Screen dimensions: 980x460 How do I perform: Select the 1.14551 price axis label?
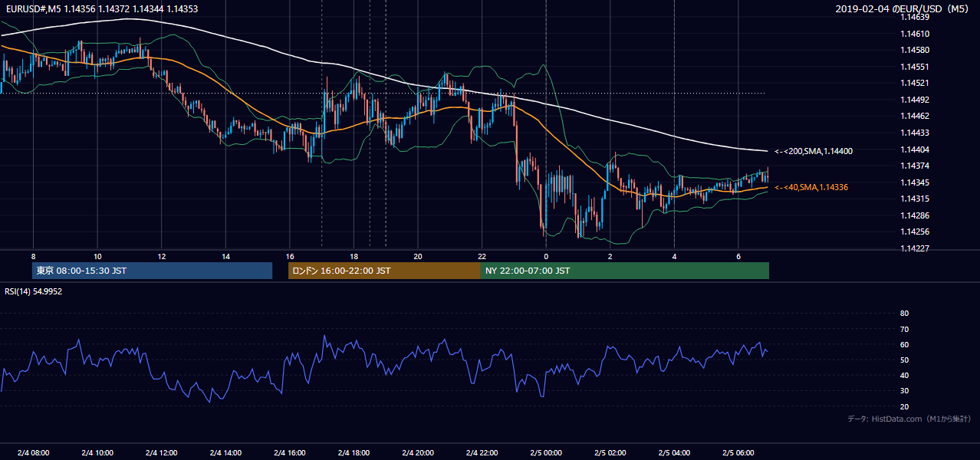click(916, 67)
